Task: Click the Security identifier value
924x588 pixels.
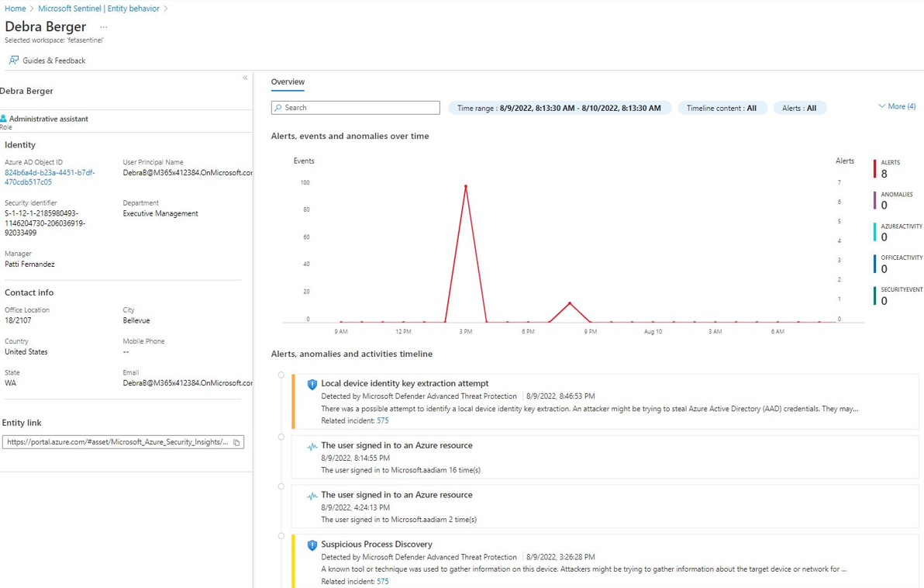Action: coord(45,223)
